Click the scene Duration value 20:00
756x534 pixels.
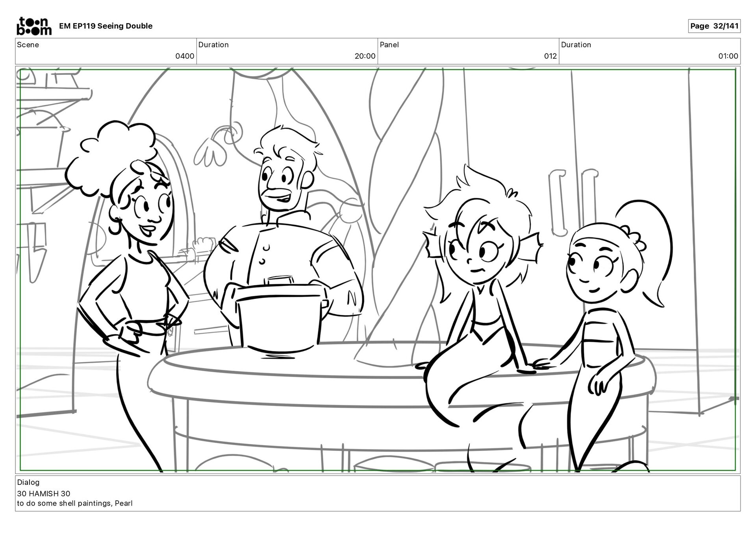click(x=365, y=56)
